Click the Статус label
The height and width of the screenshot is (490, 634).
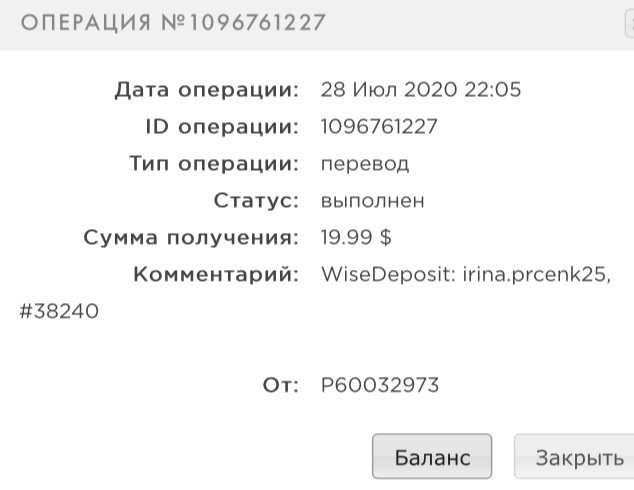point(257,201)
